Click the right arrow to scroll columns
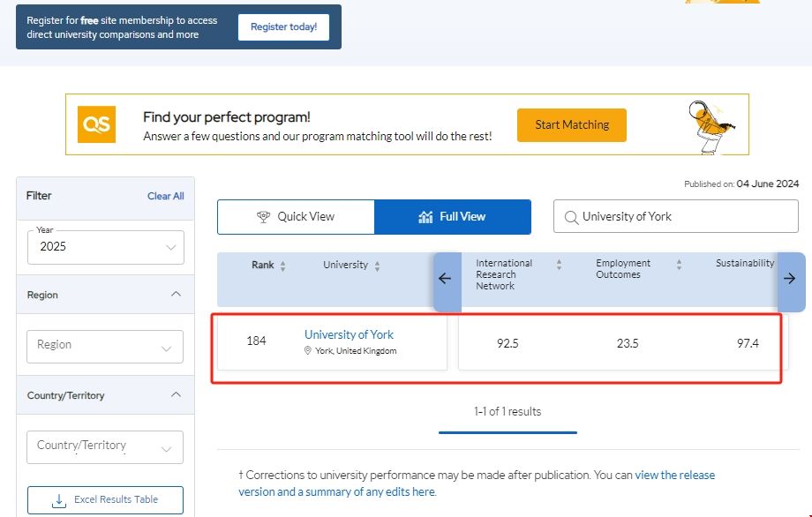The height and width of the screenshot is (517, 812). click(x=789, y=279)
